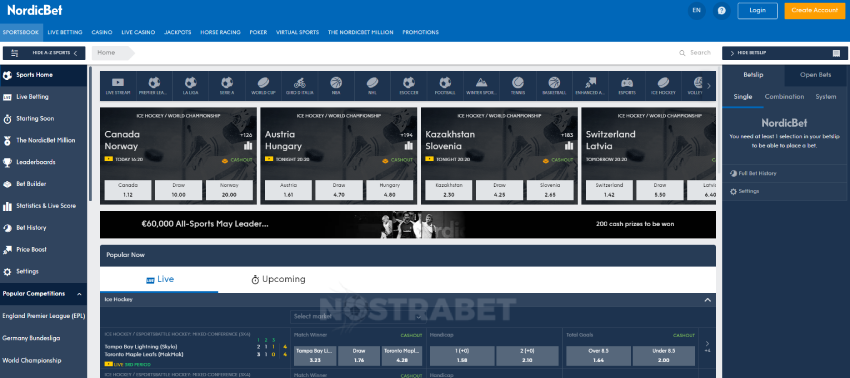The width and height of the screenshot is (850, 378).
Task: Open Price Boost in the sidebar
Action: [x=43, y=250]
